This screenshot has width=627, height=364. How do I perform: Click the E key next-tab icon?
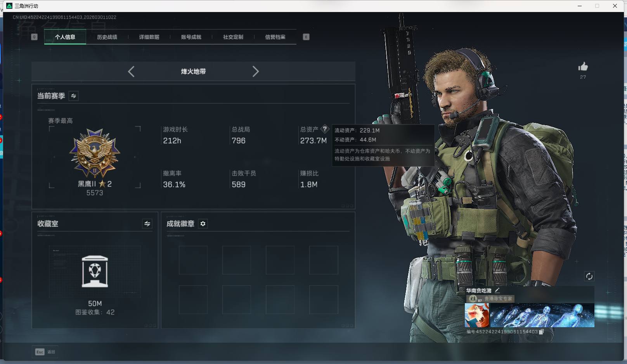[306, 37]
